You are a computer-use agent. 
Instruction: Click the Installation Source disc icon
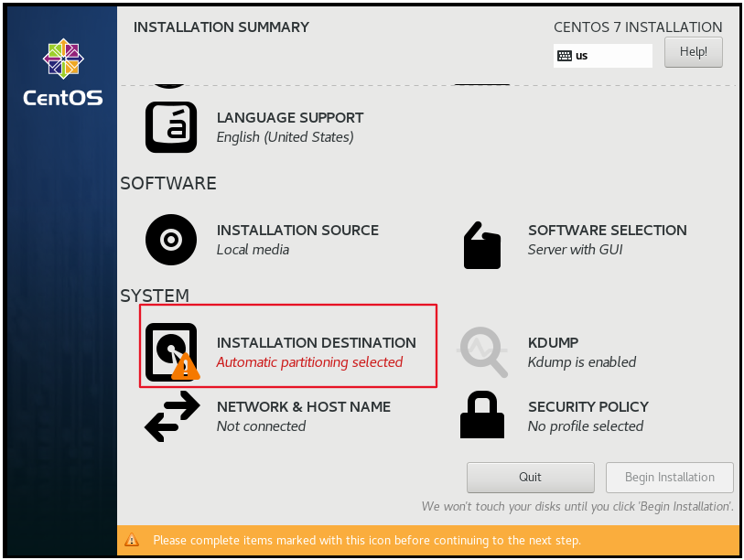click(x=171, y=240)
